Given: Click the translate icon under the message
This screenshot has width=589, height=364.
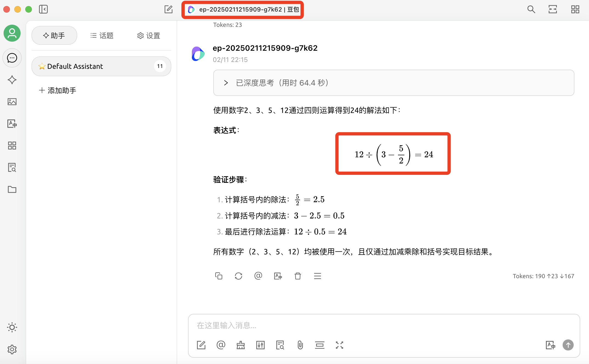Looking at the screenshot, I should (x=278, y=276).
